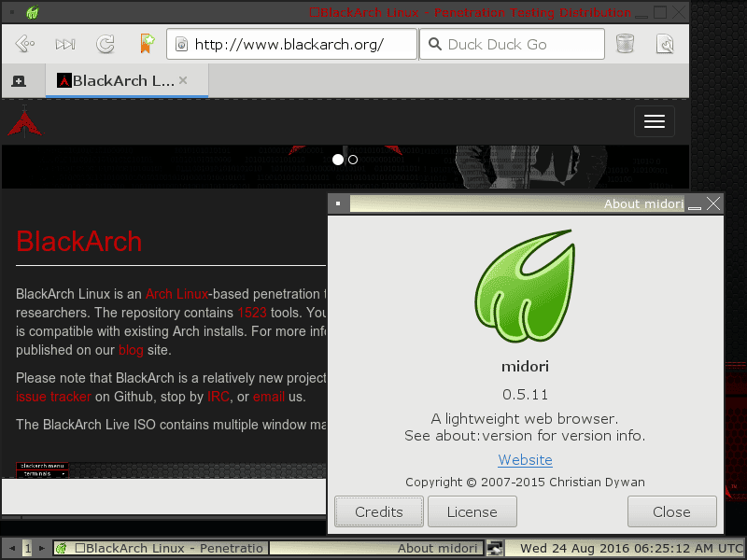Click the page icon inside the address bar

tap(181, 44)
